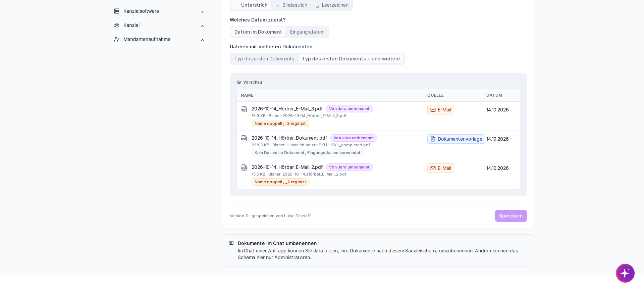Click document icon in Dokumentenvorlage badge
Screen dimensions: 644x292
(x=433, y=139)
